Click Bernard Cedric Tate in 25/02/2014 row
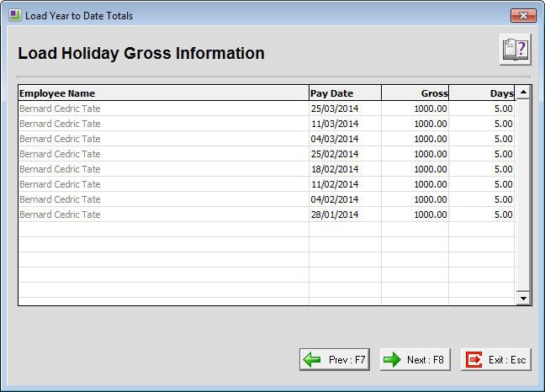545x392 pixels. 163,154
